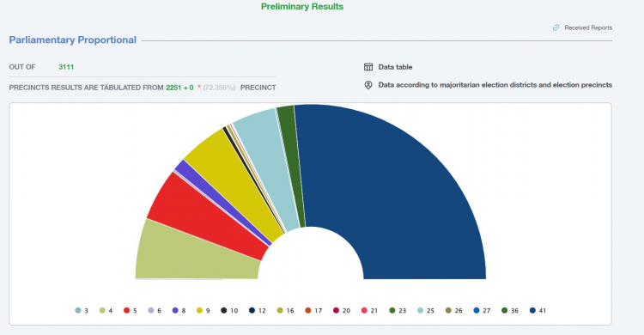Toggle legend item 27 blue
This screenshot has height=335, width=644.
[482, 311]
